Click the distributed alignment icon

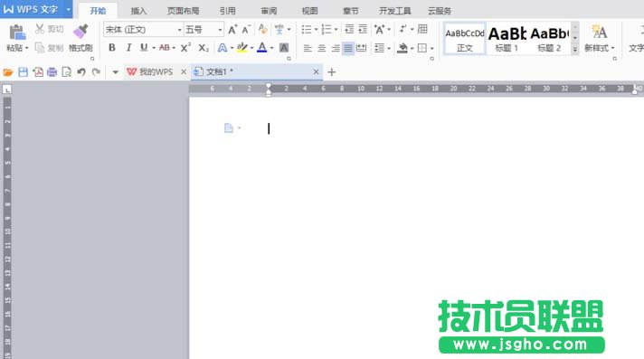[x=362, y=48]
